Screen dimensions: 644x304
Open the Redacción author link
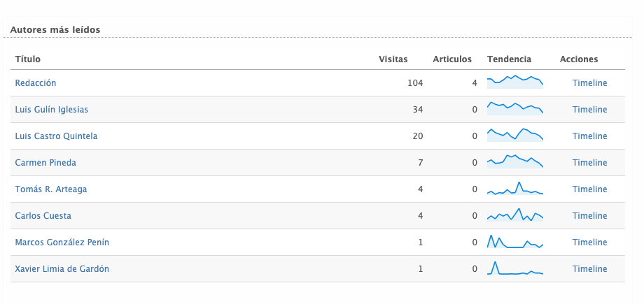[35, 83]
